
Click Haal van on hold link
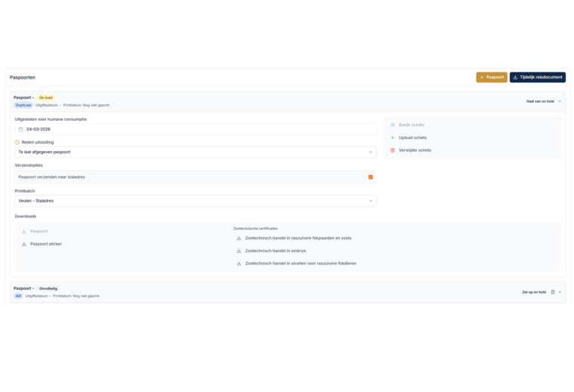pyautogui.click(x=540, y=101)
